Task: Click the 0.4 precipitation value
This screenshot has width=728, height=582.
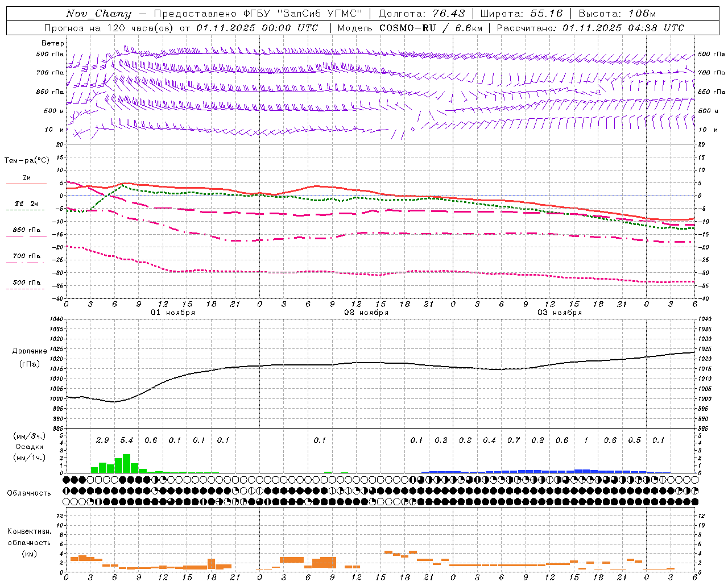Action: point(489,440)
